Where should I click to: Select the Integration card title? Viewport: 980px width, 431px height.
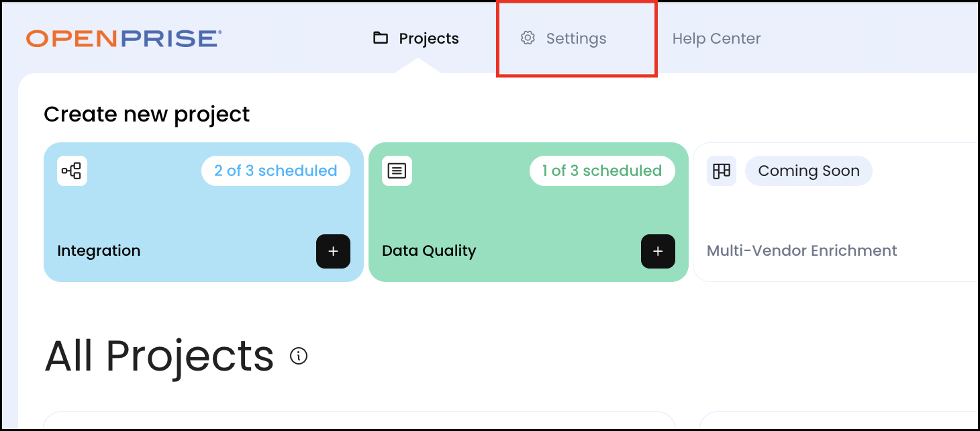[x=99, y=251]
